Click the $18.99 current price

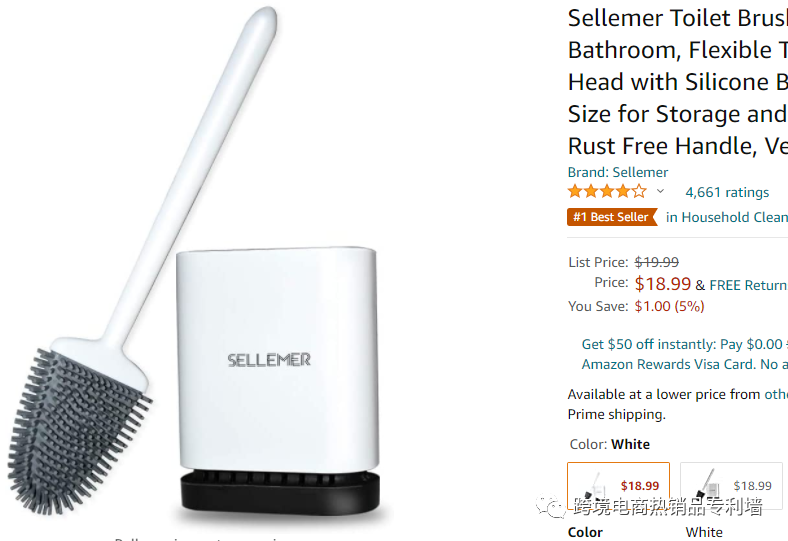pyautogui.click(x=662, y=284)
